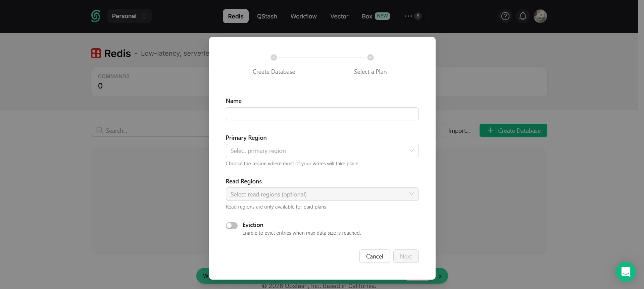Click the Redis product icon beside the heading
Screen dimensions: 644x289
[96, 53]
